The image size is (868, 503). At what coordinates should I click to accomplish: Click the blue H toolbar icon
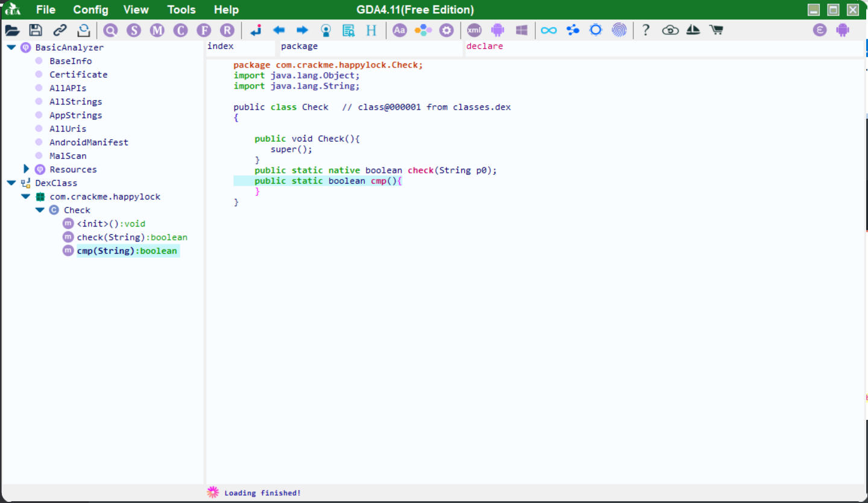[x=371, y=30]
